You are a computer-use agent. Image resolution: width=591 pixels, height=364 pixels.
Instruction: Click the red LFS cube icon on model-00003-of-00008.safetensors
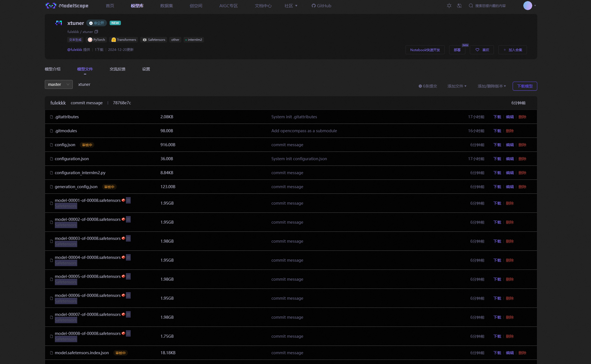pos(123,238)
